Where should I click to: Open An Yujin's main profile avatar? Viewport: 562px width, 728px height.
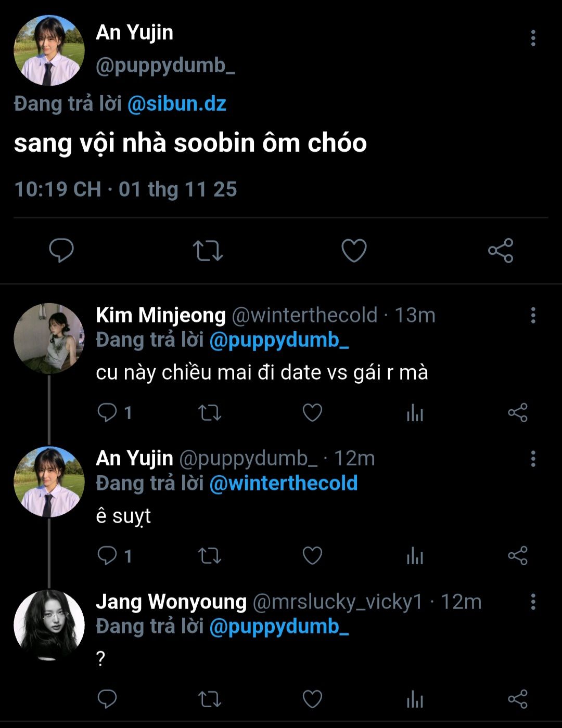tap(49, 50)
